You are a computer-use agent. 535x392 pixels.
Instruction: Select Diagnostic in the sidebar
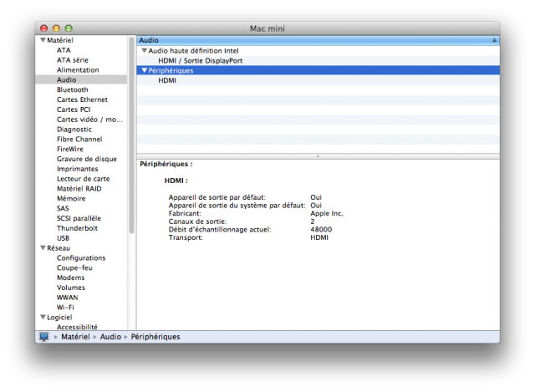74,130
